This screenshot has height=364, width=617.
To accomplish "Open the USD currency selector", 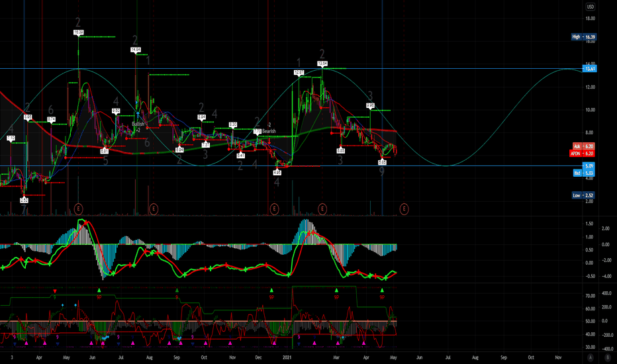I will [591, 7].
